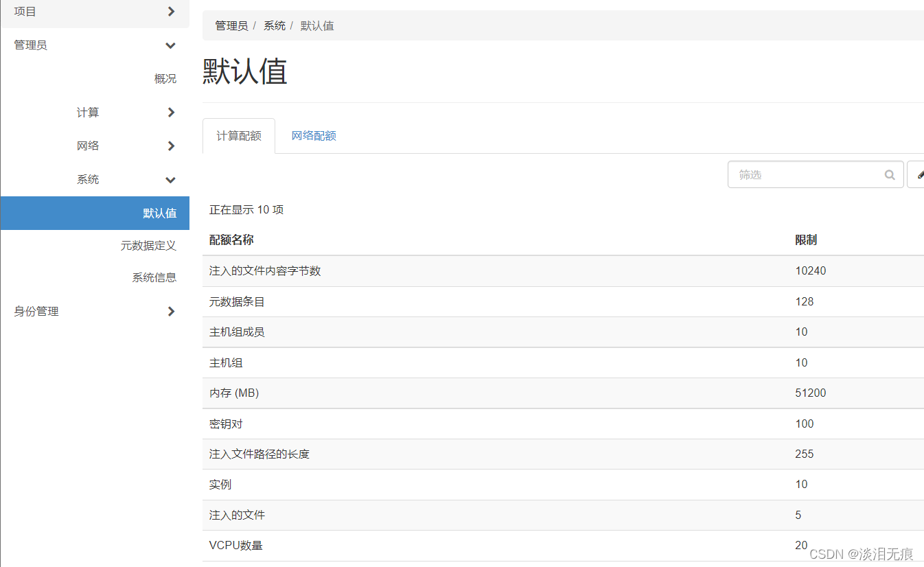Click the 10240 limit value
924x567 pixels.
point(811,270)
